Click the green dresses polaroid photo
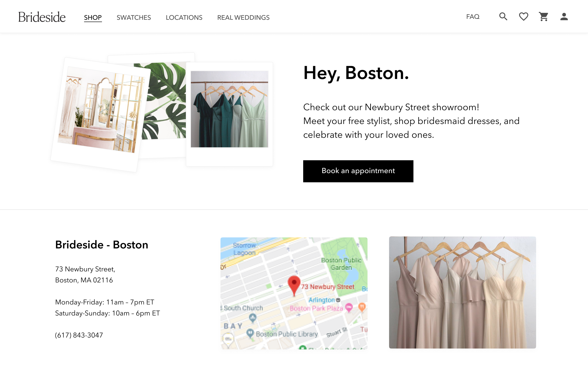The width and height of the screenshot is (588, 377). pyautogui.click(x=229, y=114)
